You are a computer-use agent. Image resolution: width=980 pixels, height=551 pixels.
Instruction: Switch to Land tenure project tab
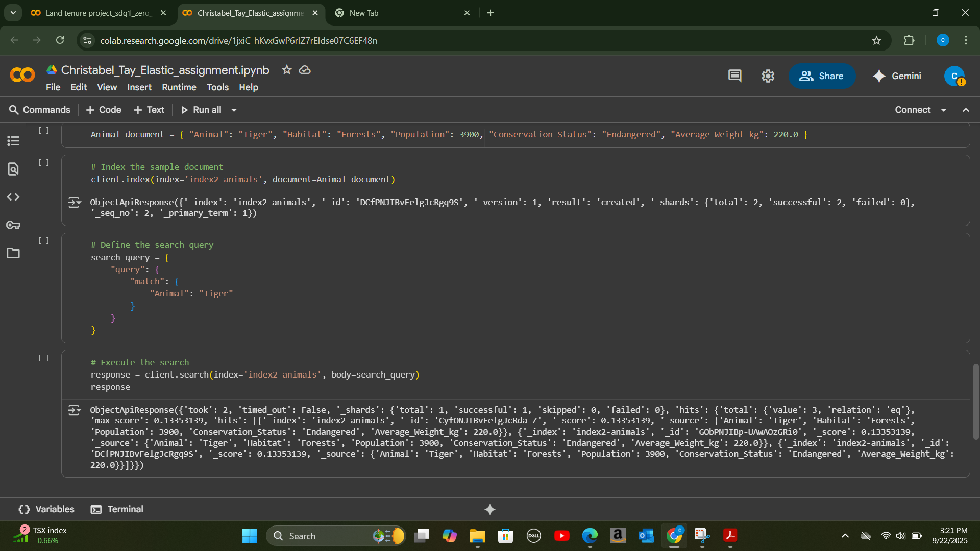97,13
